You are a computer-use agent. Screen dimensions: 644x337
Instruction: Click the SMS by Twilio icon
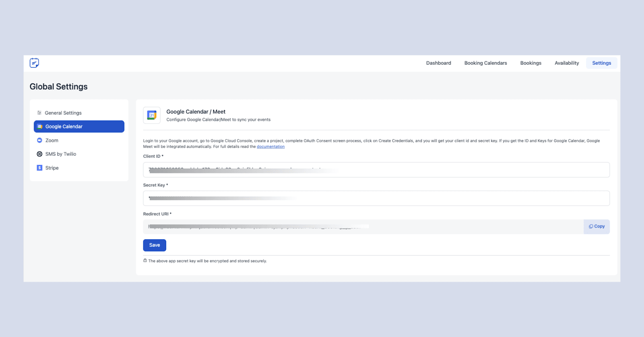(x=39, y=154)
